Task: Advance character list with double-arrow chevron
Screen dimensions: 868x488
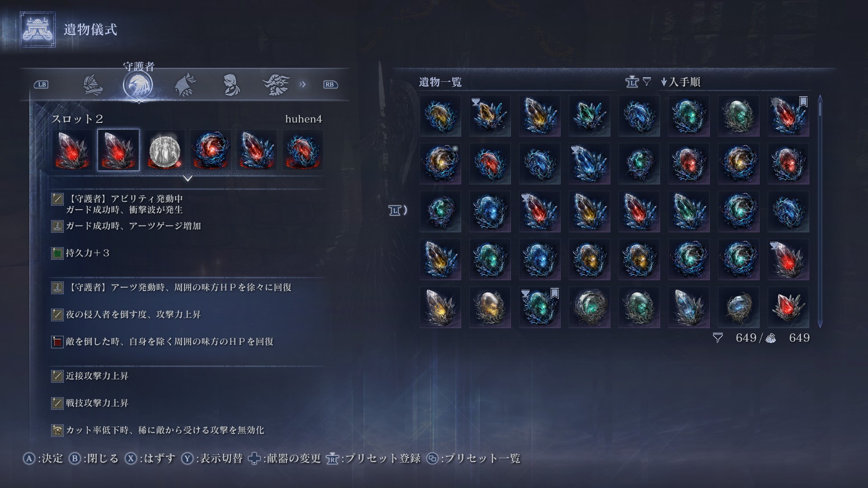Action: pos(302,84)
